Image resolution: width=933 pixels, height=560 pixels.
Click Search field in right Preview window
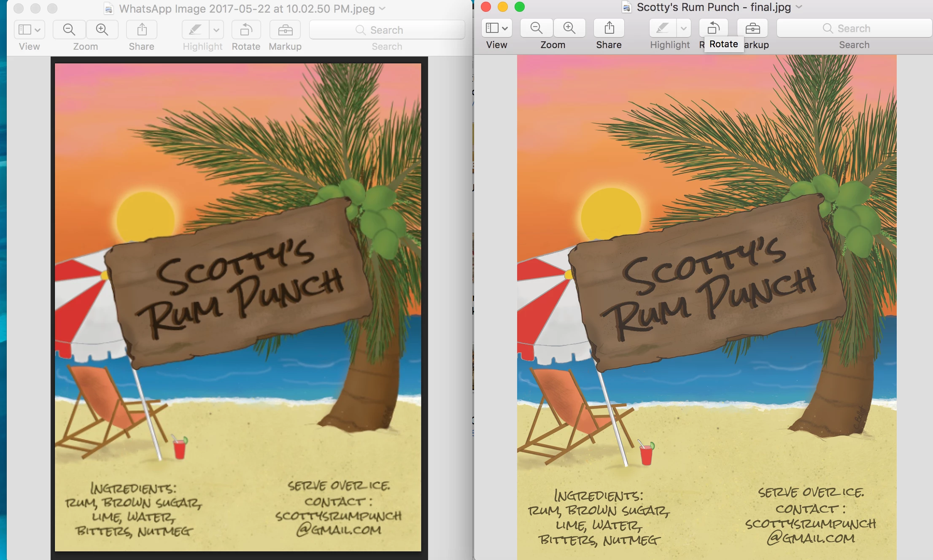coord(854,28)
